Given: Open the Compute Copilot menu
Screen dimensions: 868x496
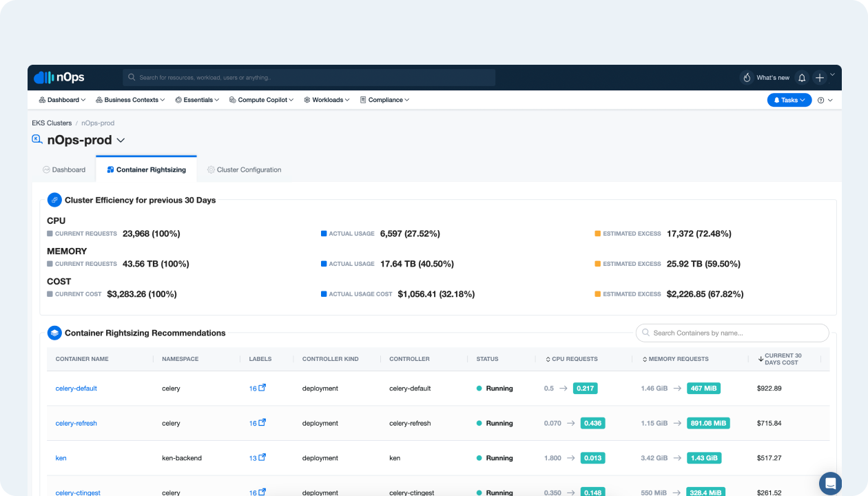Looking at the screenshot, I should click(x=260, y=100).
